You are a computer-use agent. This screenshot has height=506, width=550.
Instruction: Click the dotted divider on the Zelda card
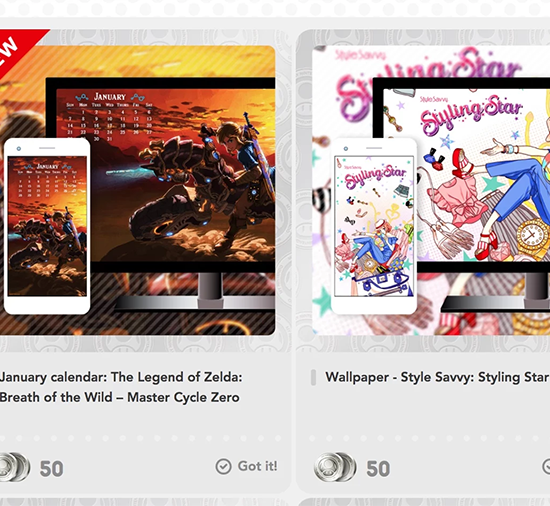[140, 438]
